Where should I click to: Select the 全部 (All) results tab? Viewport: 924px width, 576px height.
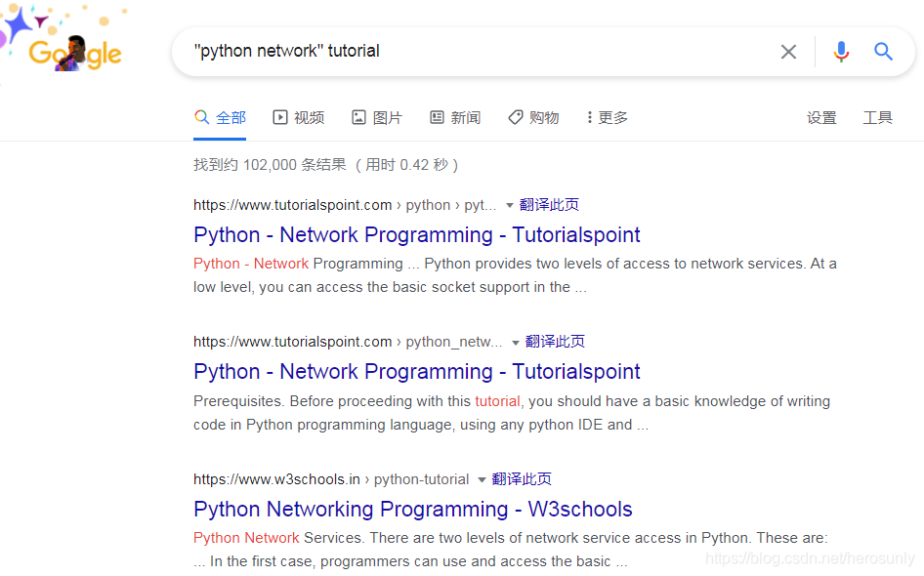(x=220, y=118)
